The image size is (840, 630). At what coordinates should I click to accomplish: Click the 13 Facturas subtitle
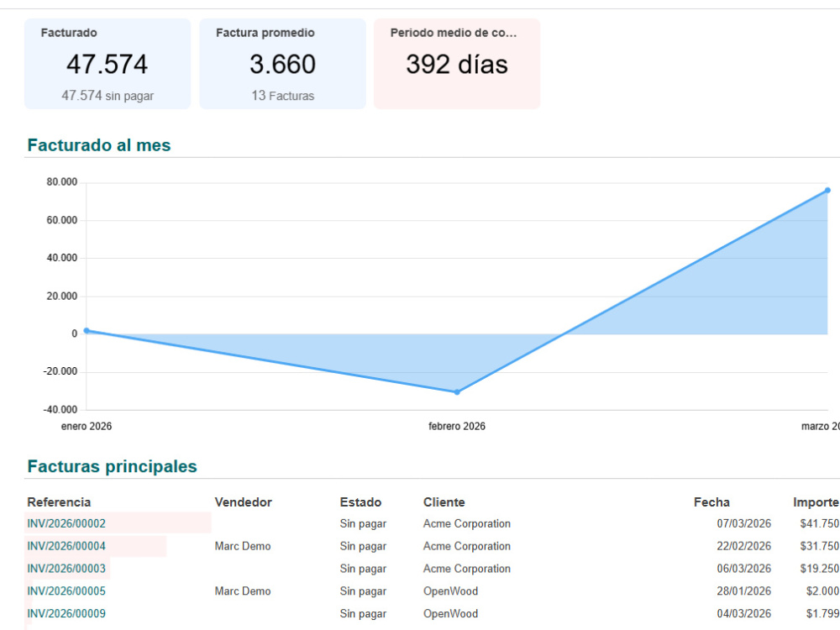283,96
